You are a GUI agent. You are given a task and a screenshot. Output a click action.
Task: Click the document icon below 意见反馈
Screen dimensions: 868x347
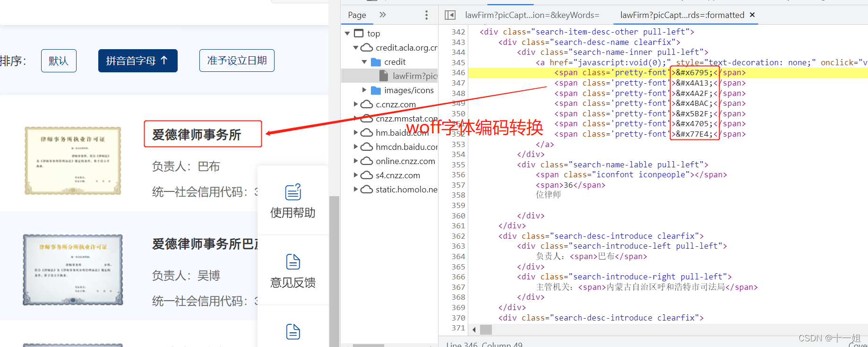293,331
